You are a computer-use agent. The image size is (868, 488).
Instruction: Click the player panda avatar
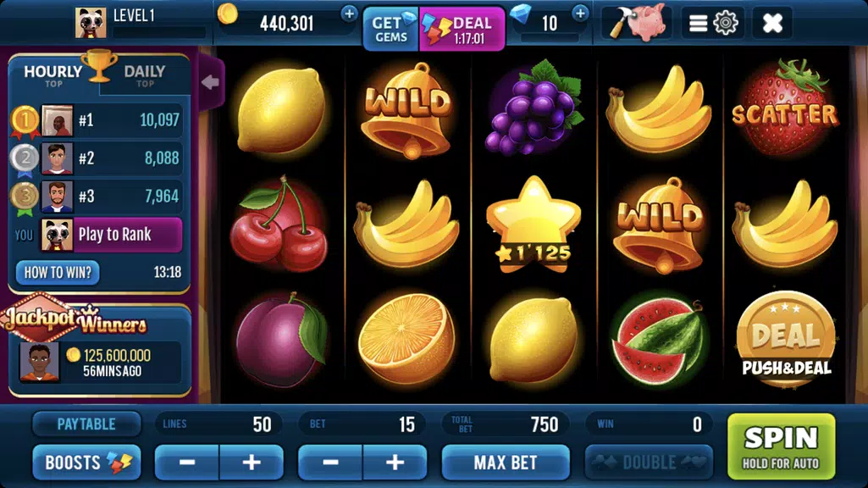(x=91, y=23)
